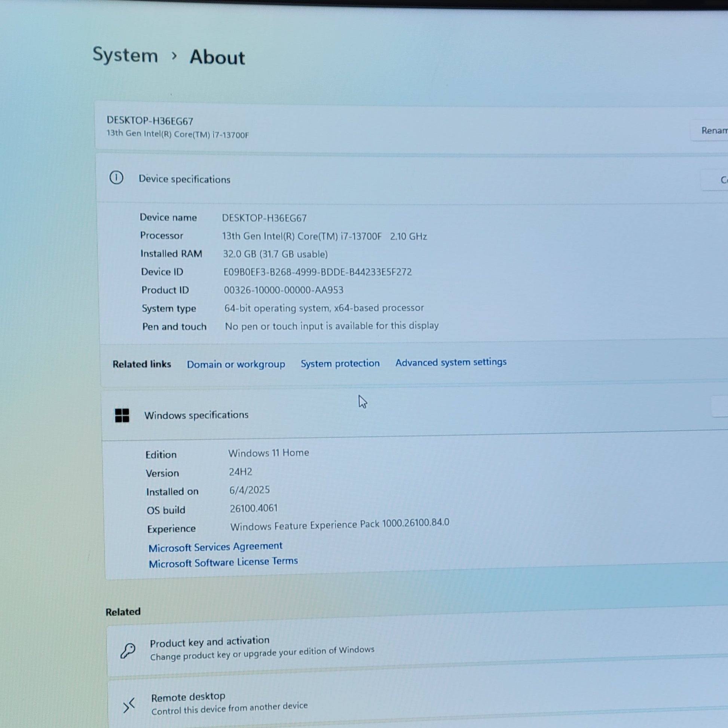Click the Device specifications info icon
The height and width of the screenshot is (728, 728).
click(x=116, y=177)
